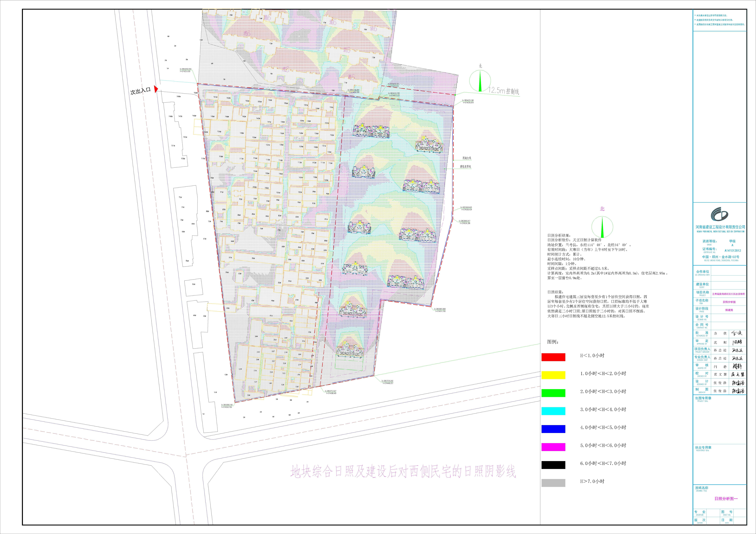The width and height of the screenshot is (756, 534).
Task: Click the item name '日照分析图' in the title block
Action: point(729,302)
